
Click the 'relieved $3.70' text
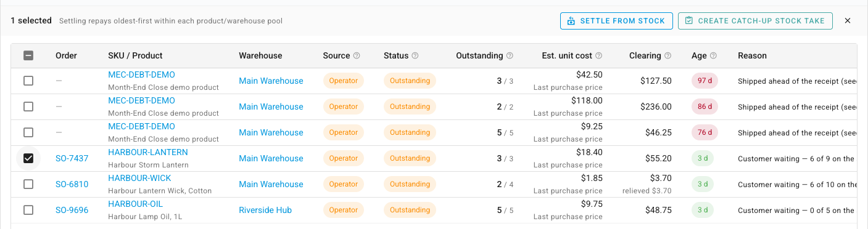coord(647,191)
